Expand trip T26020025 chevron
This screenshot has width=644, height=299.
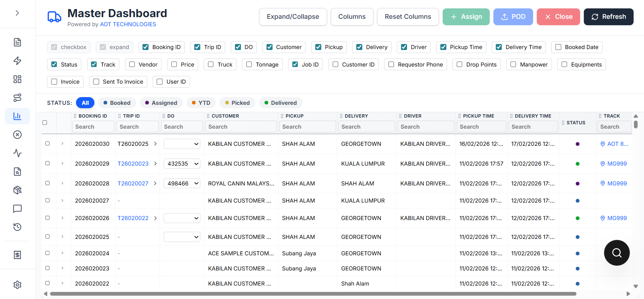(155, 144)
